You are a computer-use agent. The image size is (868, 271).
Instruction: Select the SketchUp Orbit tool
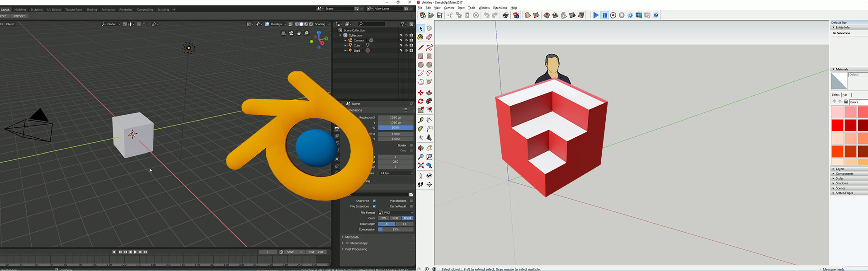pos(421,148)
